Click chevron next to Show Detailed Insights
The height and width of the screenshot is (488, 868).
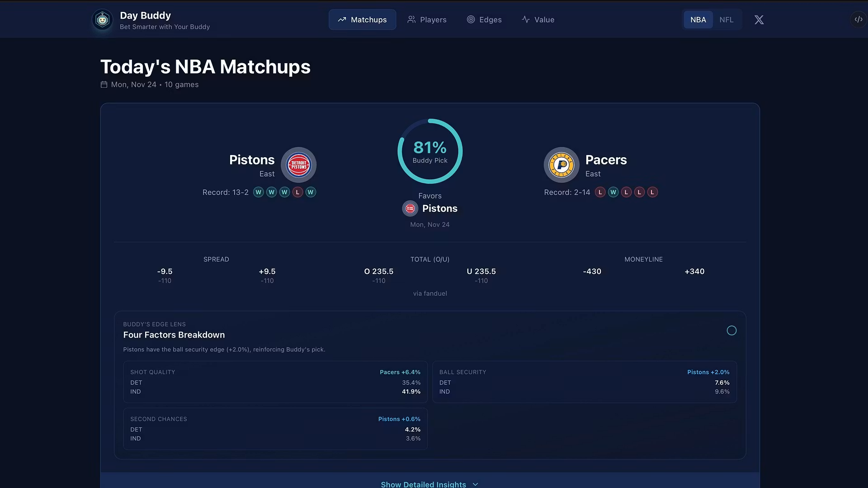(x=475, y=484)
